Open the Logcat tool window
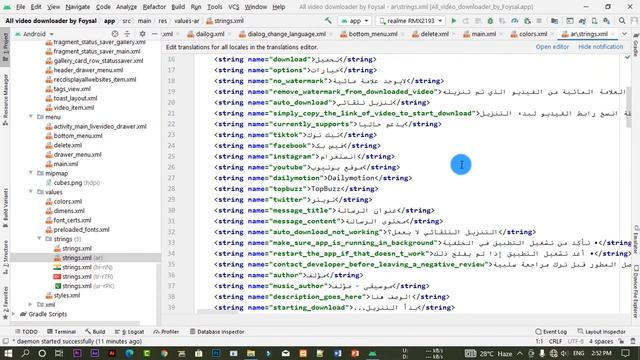This screenshot has height=360, width=640. click(129, 332)
